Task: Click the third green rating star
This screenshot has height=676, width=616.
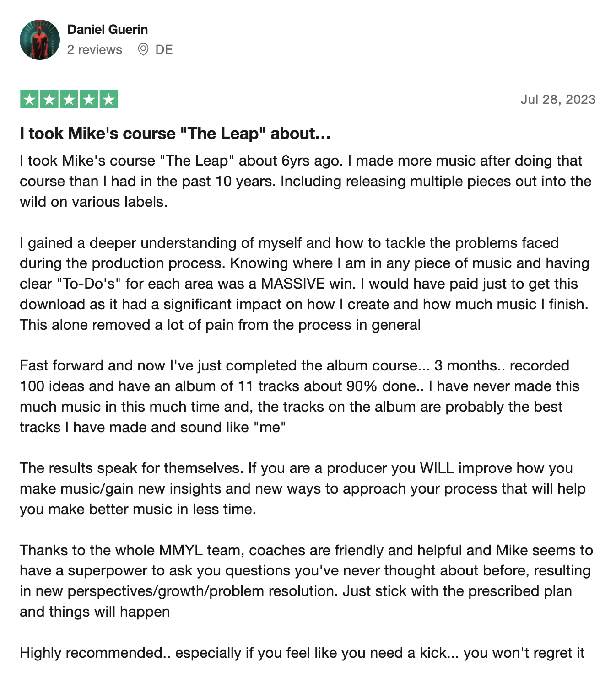Action: pos(69,100)
